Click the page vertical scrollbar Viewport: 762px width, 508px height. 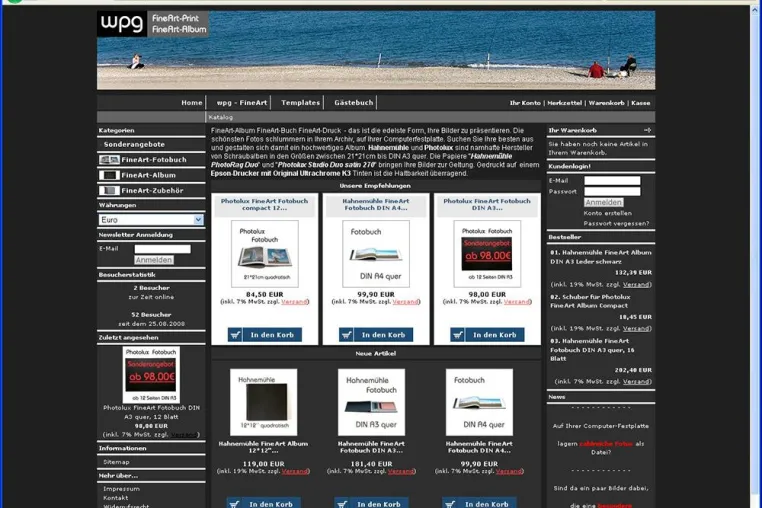click(756, 257)
